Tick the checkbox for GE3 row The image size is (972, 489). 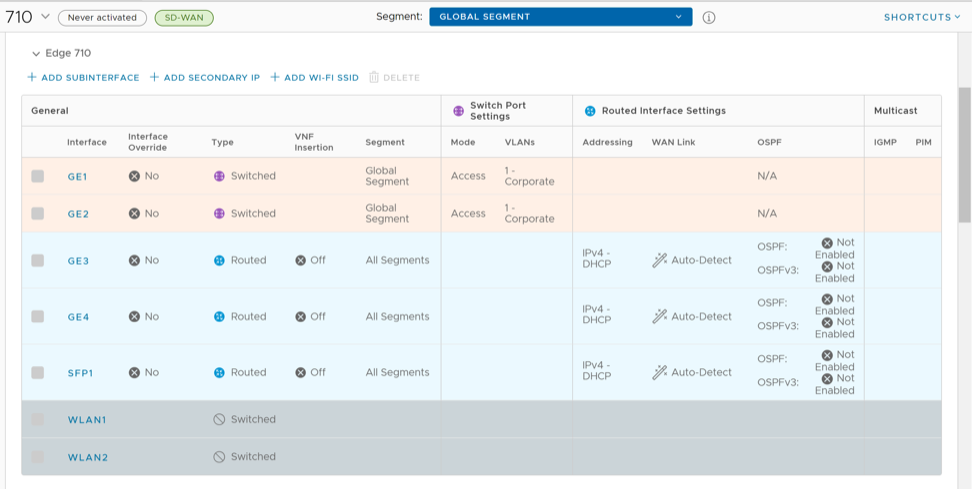tap(38, 260)
